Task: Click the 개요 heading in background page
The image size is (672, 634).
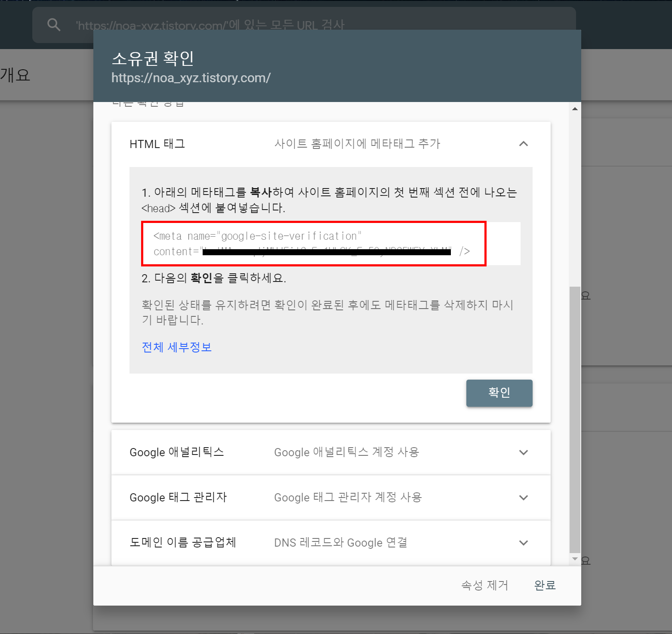Action: point(15,75)
